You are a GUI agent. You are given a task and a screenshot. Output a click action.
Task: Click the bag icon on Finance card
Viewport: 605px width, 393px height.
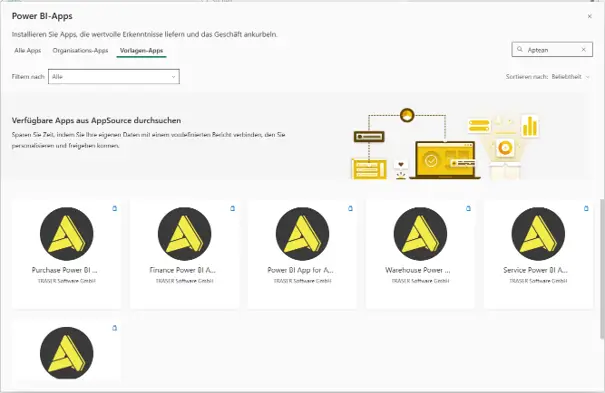click(x=233, y=208)
